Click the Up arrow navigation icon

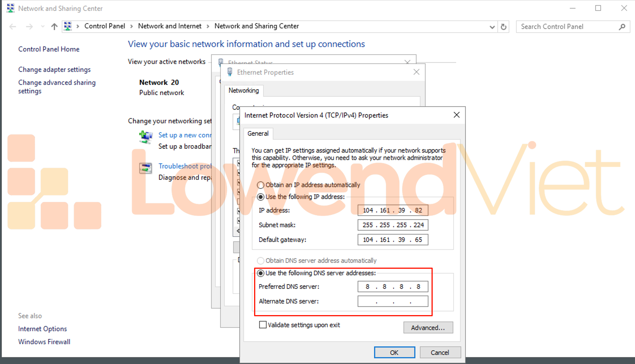[x=54, y=27]
